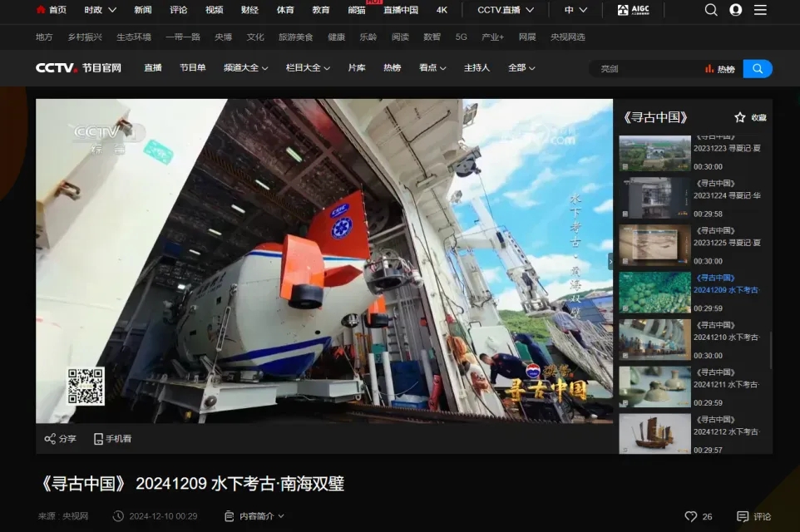Screen dimensions: 800x532
Task: Play episode 20241211 水下考古 thumbnail
Action: tap(654, 387)
